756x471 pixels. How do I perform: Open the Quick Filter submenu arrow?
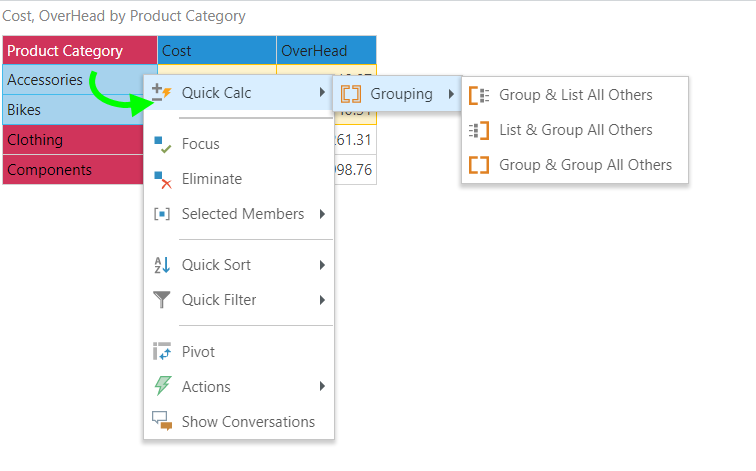click(321, 300)
